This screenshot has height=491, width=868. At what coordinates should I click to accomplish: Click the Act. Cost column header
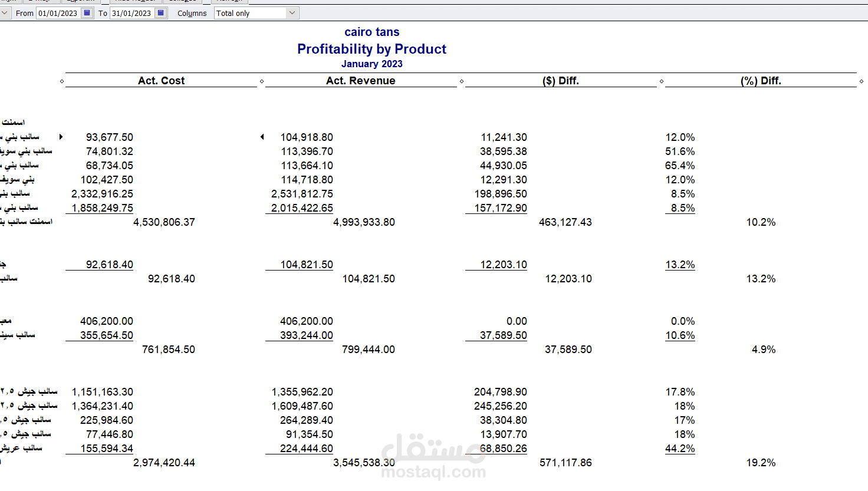pos(161,81)
